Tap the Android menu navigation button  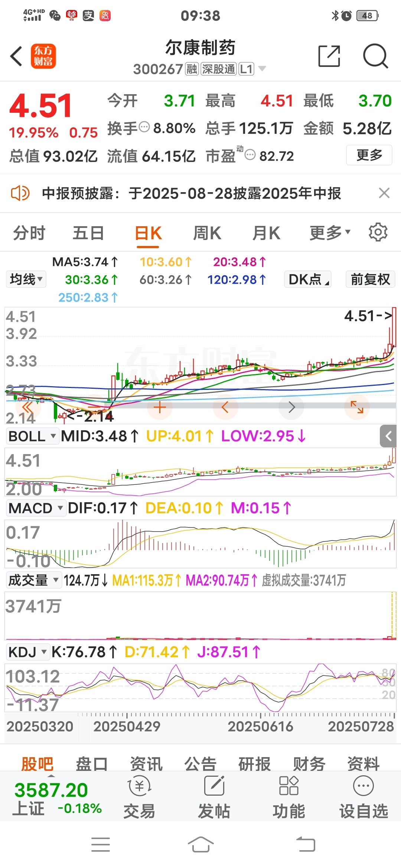pos(101,845)
